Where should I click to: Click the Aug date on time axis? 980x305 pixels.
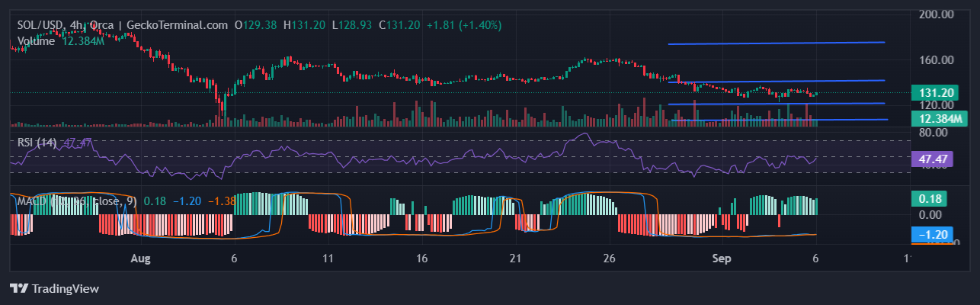tap(140, 258)
